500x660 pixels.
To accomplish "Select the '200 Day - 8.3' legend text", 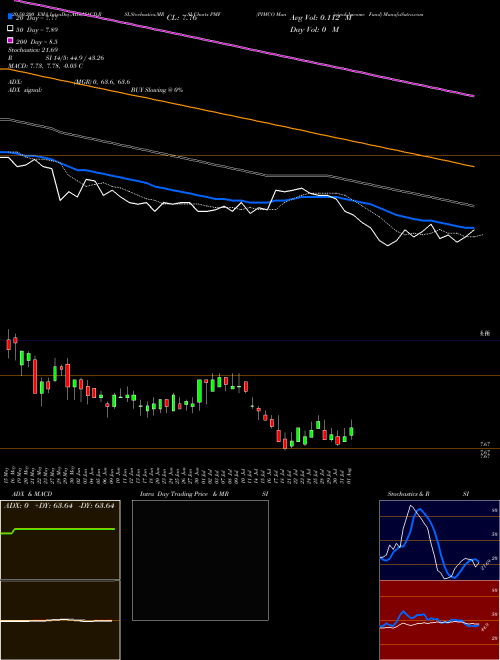I will [37, 42].
